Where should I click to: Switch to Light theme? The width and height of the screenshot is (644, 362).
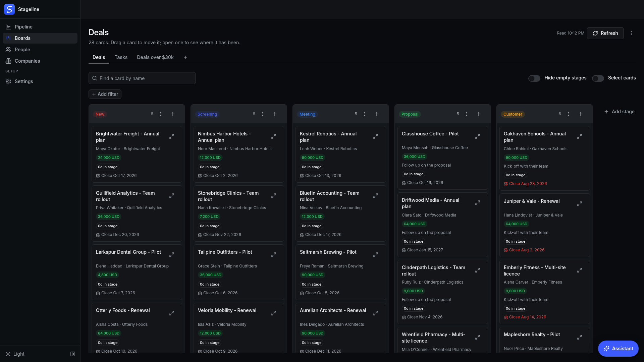[15, 354]
